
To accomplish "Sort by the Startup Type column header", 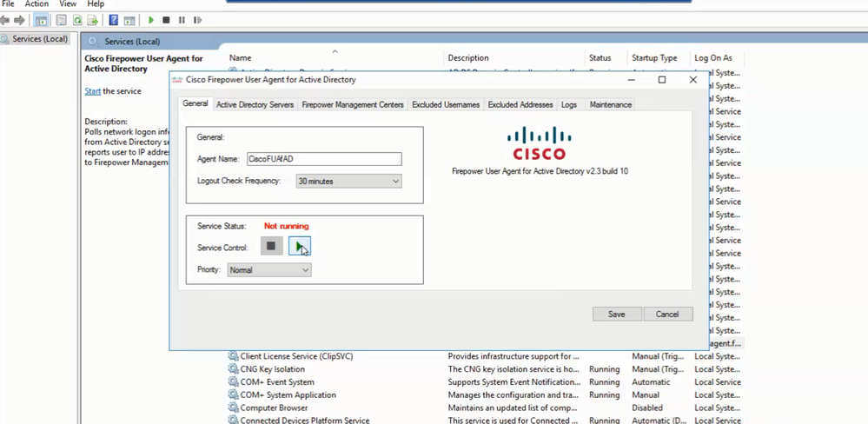I will click(659, 57).
